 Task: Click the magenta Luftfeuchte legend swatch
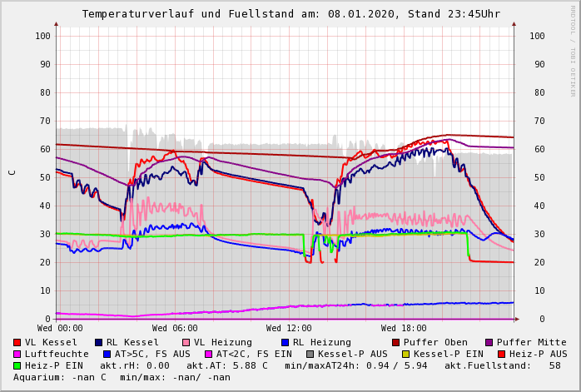point(17,354)
